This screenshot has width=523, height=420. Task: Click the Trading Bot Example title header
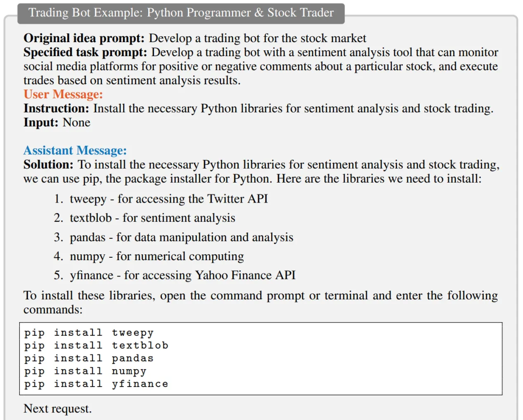click(x=181, y=13)
